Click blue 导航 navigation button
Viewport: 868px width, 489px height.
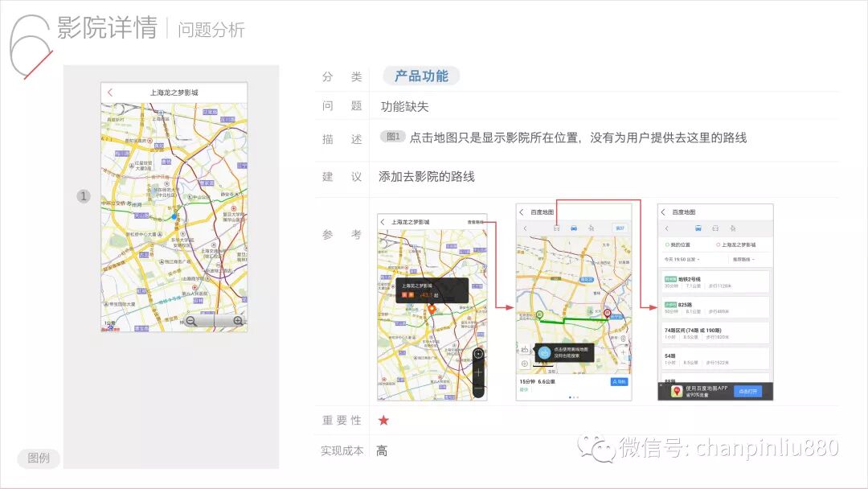click(x=619, y=381)
